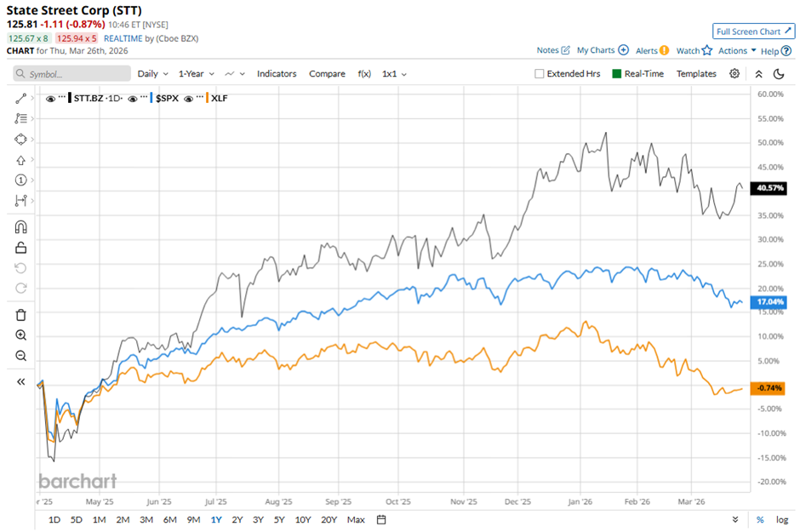Add to My Charts

[603, 50]
